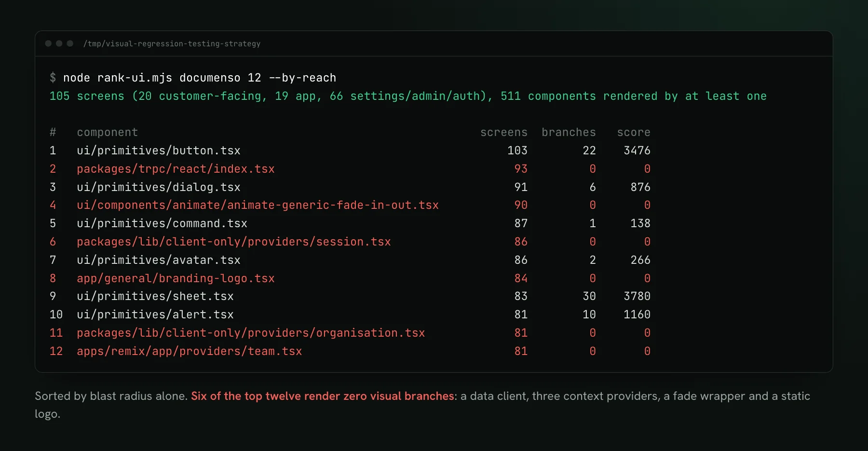
Task: Click branches value 22 for button.tsx
Action: tap(589, 151)
